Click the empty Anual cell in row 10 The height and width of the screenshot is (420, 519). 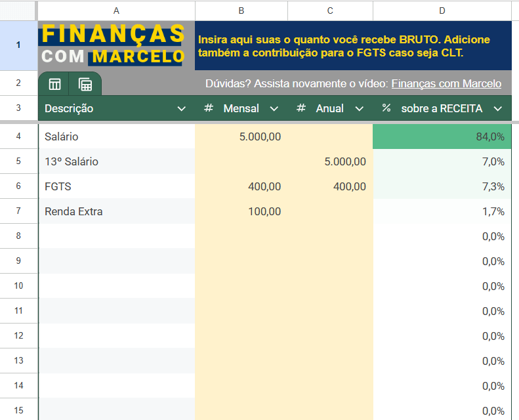click(x=330, y=286)
